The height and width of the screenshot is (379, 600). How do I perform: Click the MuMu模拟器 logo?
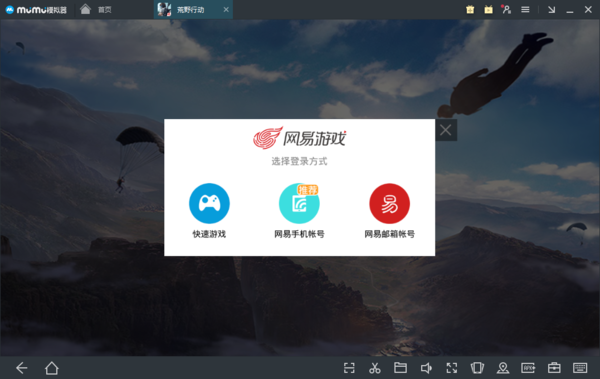[36, 10]
